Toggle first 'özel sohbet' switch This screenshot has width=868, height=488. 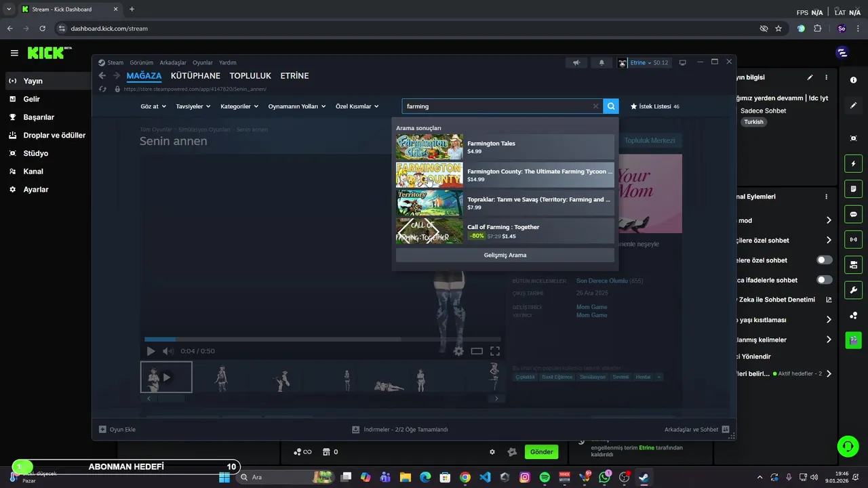click(x=825, y=260)
